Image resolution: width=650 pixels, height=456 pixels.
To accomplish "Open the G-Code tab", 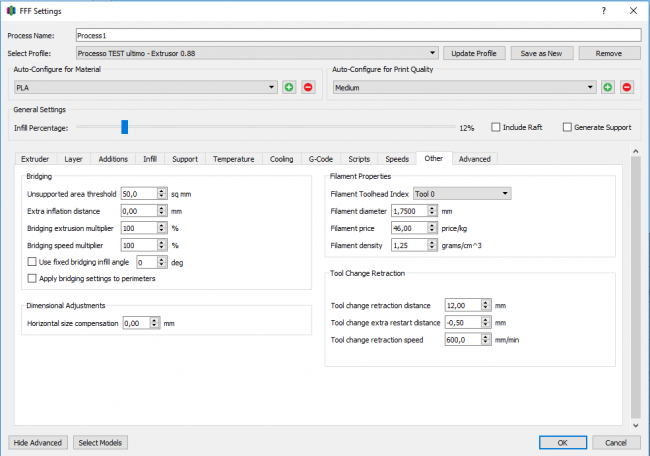I will pyautogui.click(x=320, y=158).
